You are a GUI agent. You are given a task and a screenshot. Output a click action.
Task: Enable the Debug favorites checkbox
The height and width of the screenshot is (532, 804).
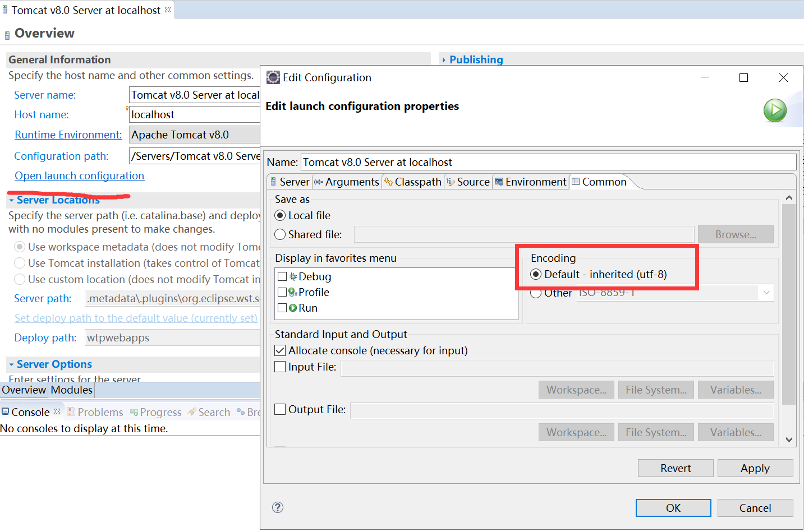[282, 276]
